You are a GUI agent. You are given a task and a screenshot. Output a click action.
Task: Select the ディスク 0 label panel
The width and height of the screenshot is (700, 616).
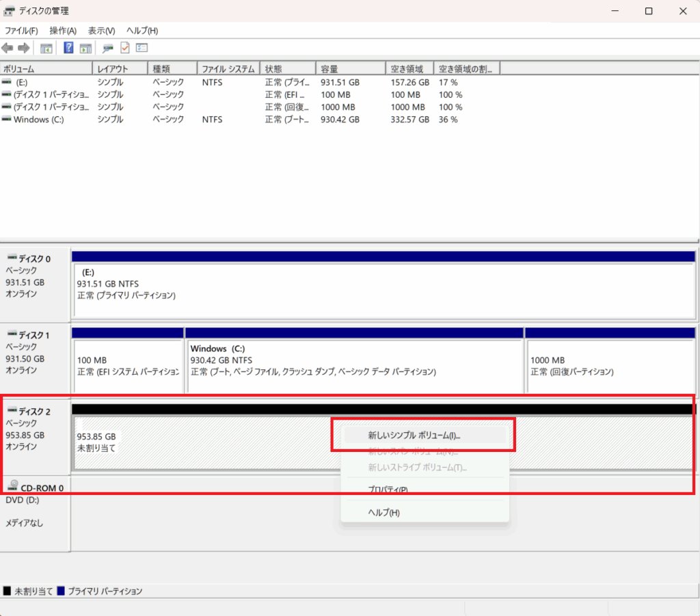[x=36, y=285]
